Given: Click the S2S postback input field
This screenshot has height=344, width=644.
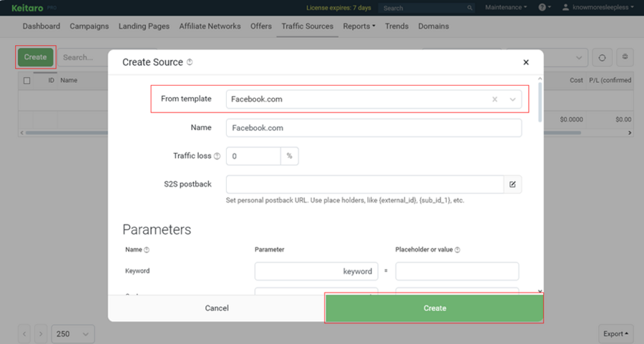Looking at the screenshot, I should click(365, 185).
